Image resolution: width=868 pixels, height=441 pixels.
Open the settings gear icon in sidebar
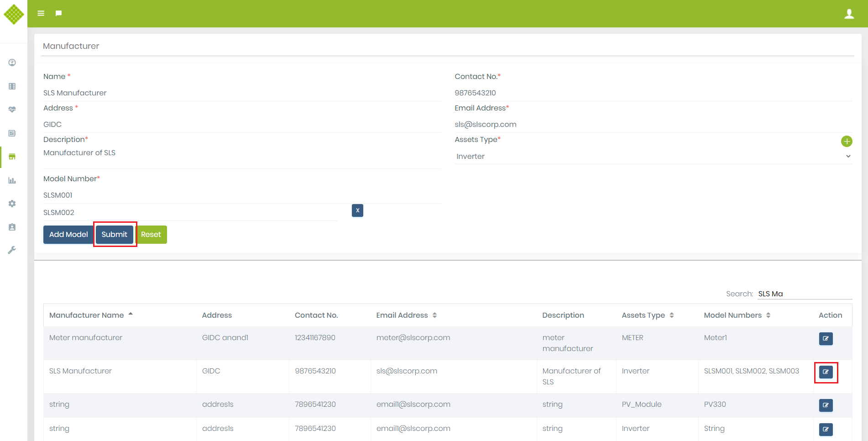coord(12,204)
